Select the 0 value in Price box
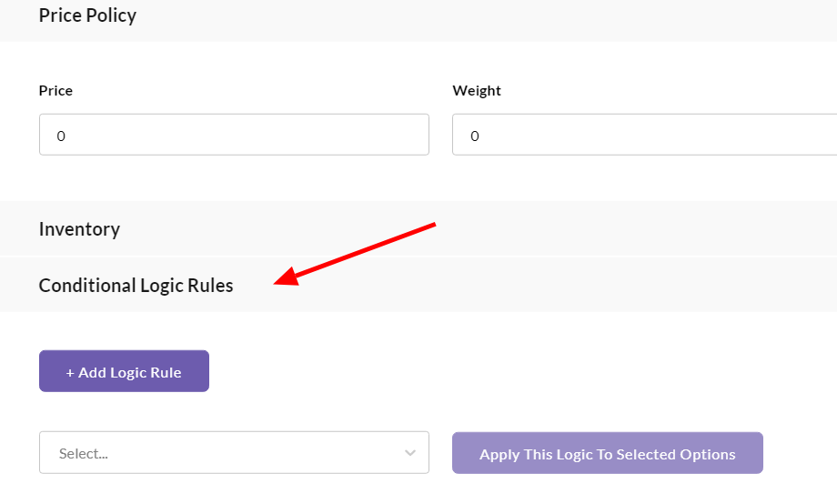The width and height of the screenshot is (837, 504). pos(61,136)
